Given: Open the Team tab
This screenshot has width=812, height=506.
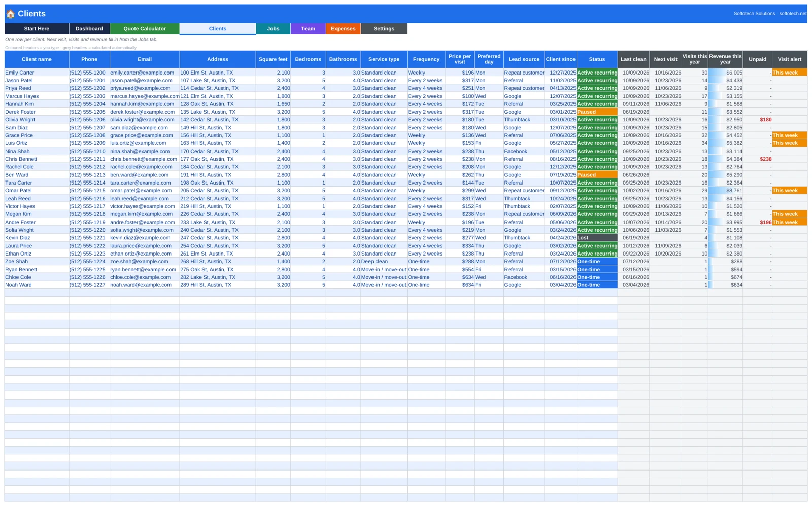Looking at the screenshot, I should tap(308, 29).
